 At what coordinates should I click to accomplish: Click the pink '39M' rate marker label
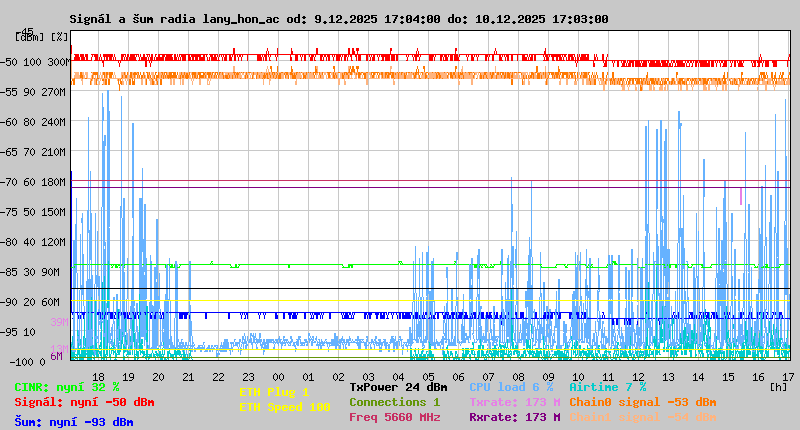[x=59, y=322]
